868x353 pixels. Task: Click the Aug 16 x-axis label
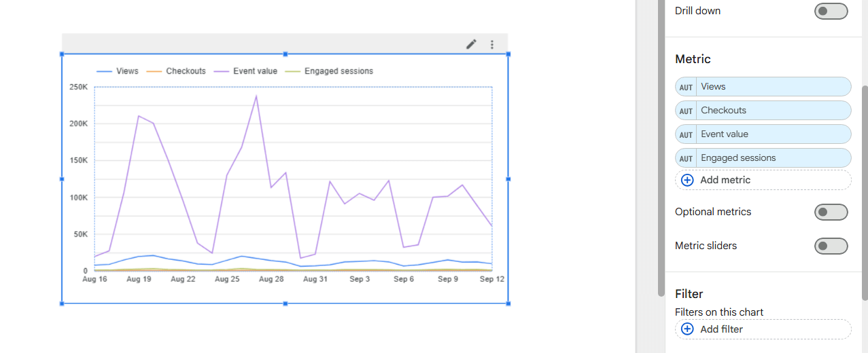[94, 279]
